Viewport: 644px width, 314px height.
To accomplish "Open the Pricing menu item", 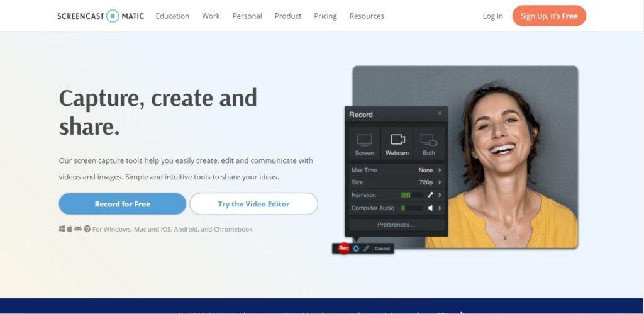I will point(325,16).
